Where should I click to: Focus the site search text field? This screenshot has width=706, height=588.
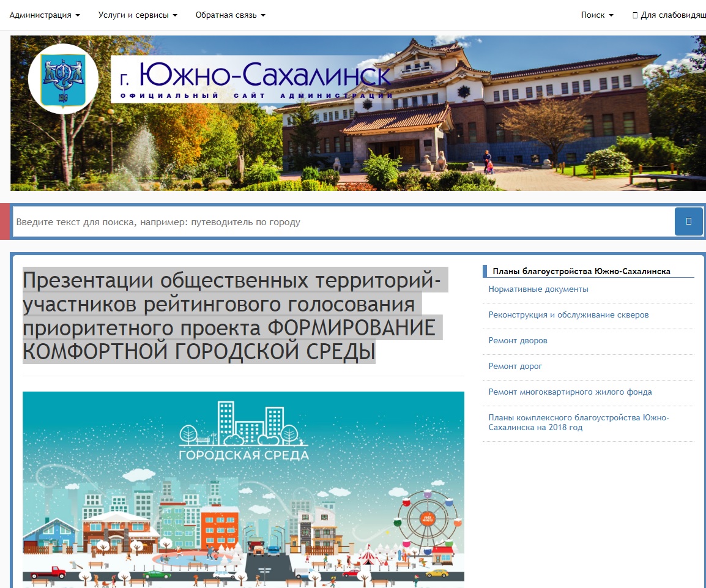[x=343, y=222]
